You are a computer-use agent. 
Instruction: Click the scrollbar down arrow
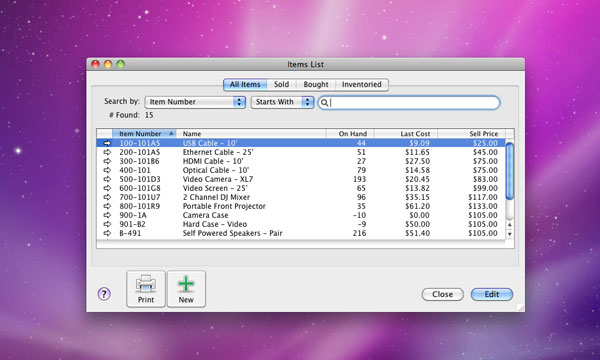(510, 234)
